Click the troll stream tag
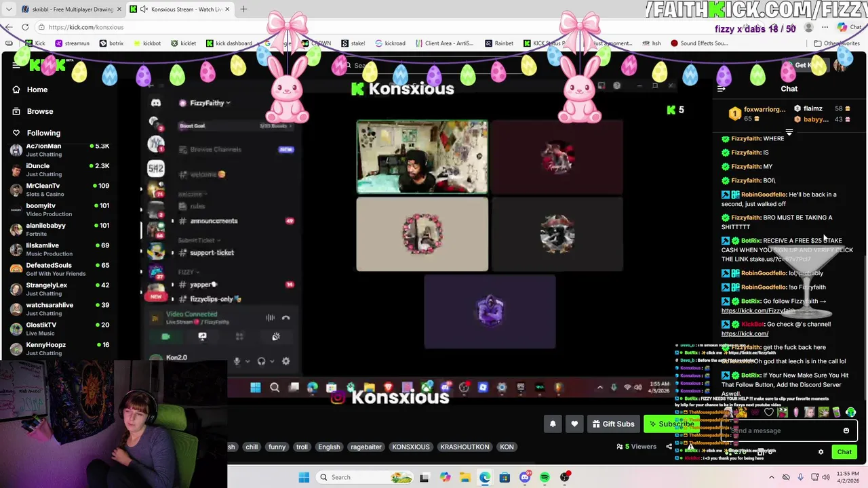 point(302,447)
